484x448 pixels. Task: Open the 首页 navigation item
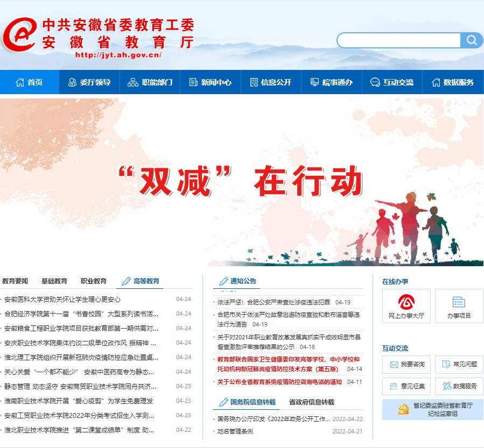pos(29,82)
